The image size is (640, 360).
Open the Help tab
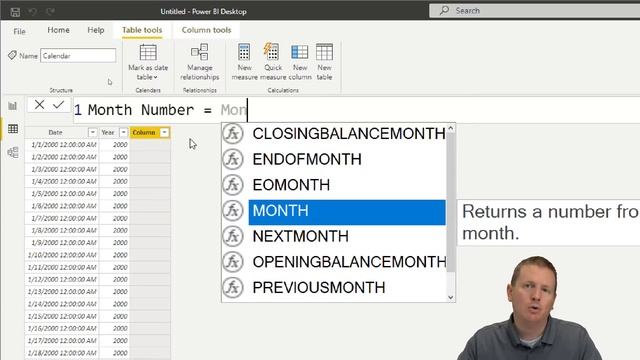tap(96, 30)
